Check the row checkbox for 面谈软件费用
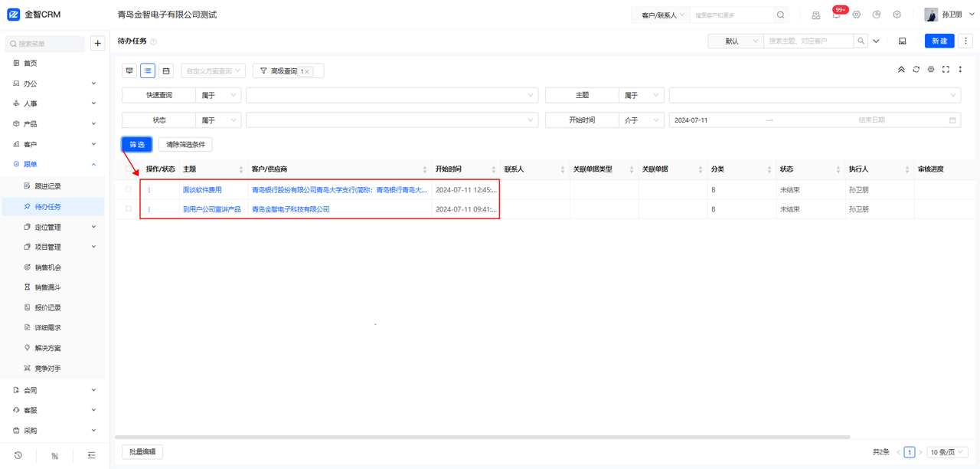Screen dimensions: 980x469 (129, 189)
